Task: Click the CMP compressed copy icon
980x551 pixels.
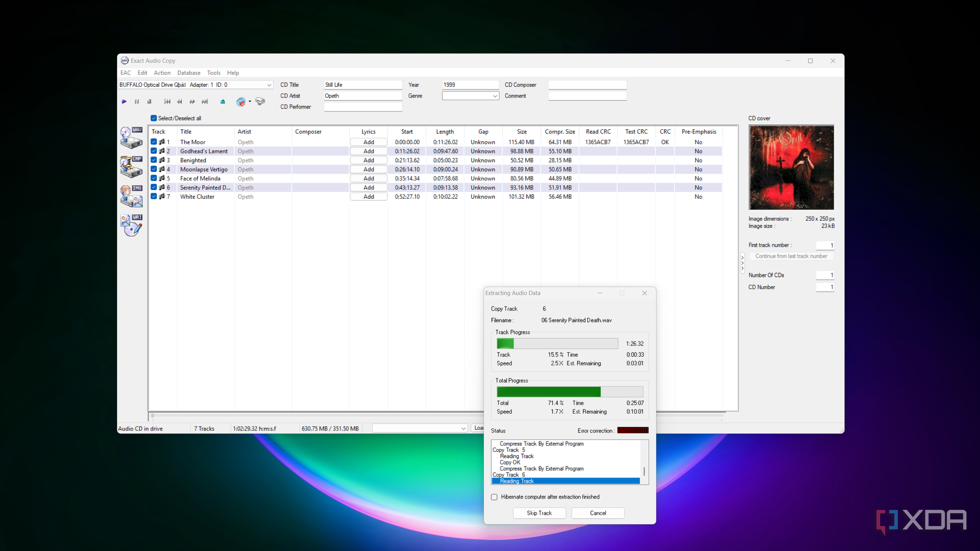Action: pyautogui.click(x=131, y=167)
